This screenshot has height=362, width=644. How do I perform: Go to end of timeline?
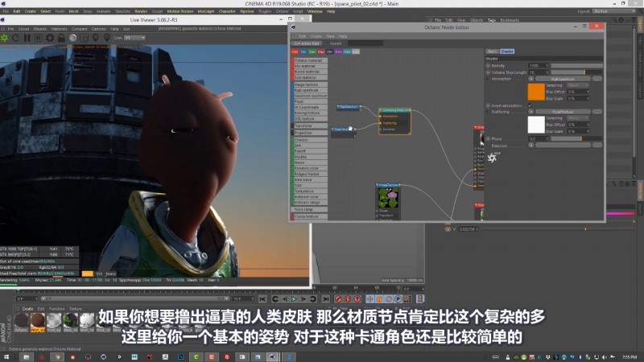tap(325, 298)
